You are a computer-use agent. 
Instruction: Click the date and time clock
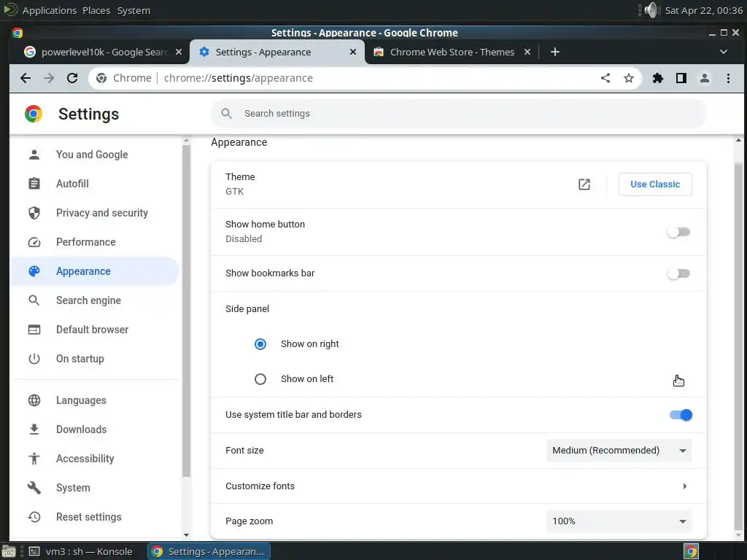click(x=703, y=10)
